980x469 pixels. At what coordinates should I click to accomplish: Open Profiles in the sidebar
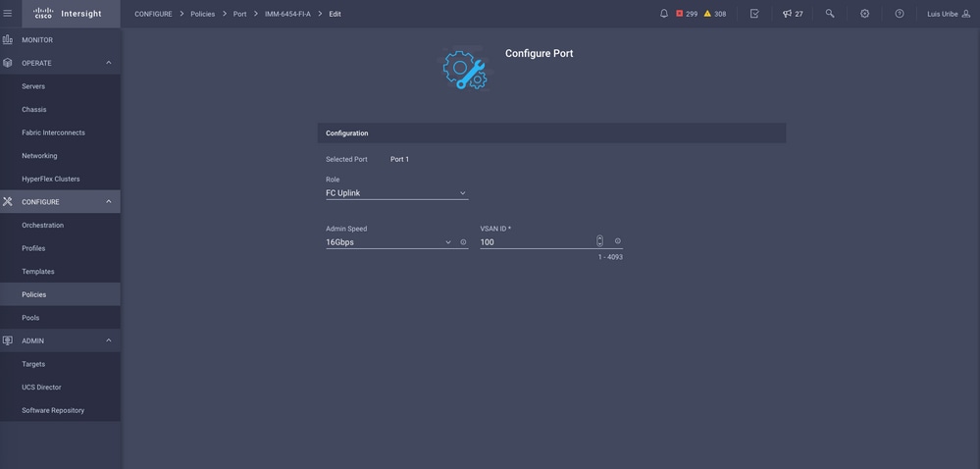[60, 248]
